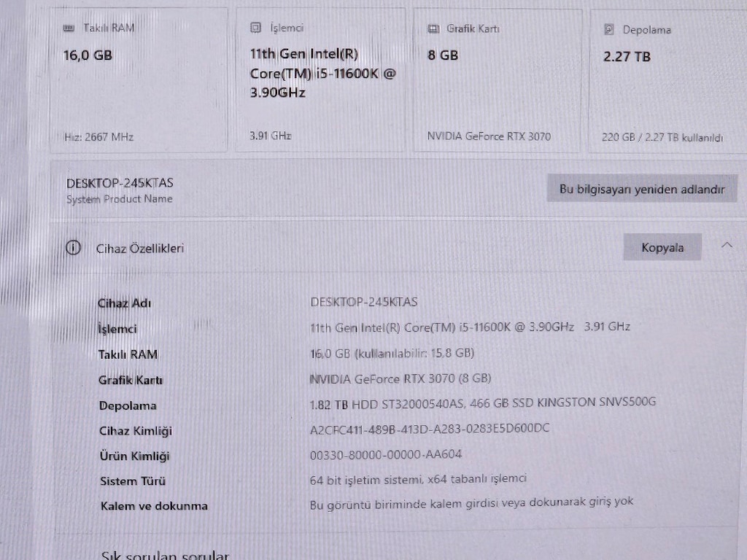Open the İşlemci i5-11600K card
The width and height of the screenshot is (747, 560).
pos(320,80)
